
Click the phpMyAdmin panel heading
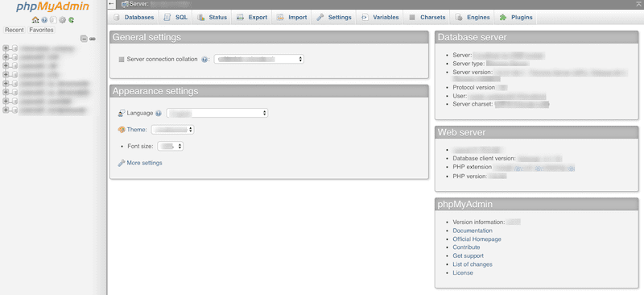465,205
